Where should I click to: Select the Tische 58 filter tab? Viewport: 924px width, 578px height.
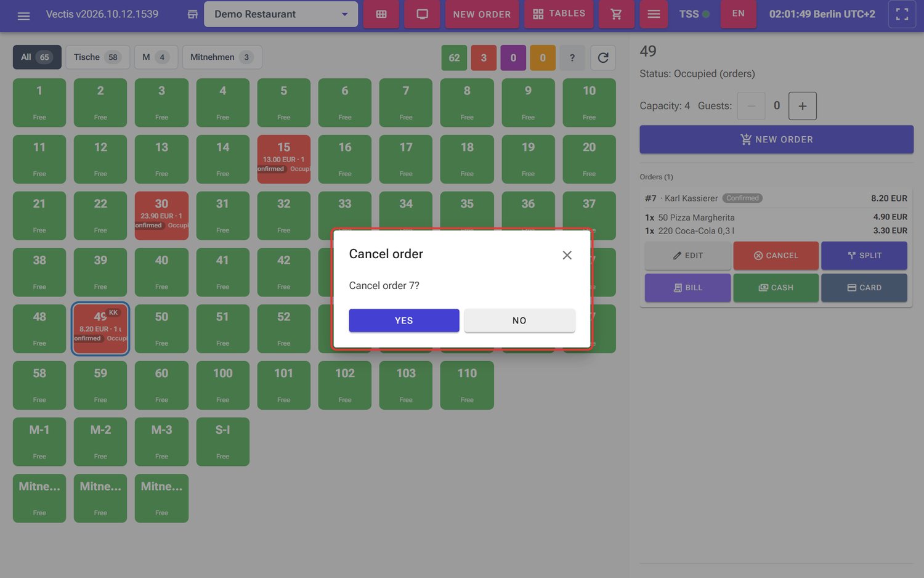(x=97, y=57)
